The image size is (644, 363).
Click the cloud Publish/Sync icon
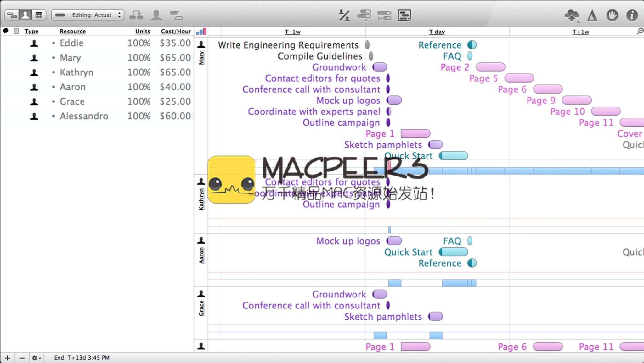572,15
